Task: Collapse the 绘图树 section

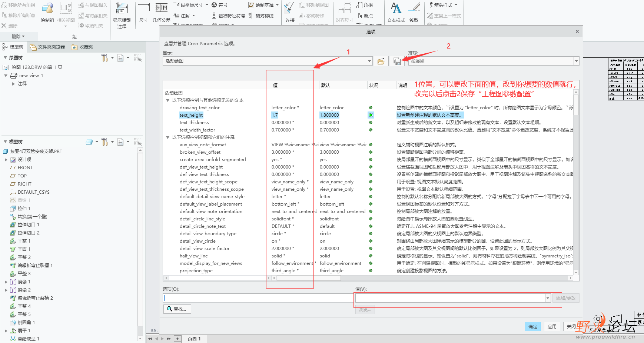Action: (x=5, y=58)
